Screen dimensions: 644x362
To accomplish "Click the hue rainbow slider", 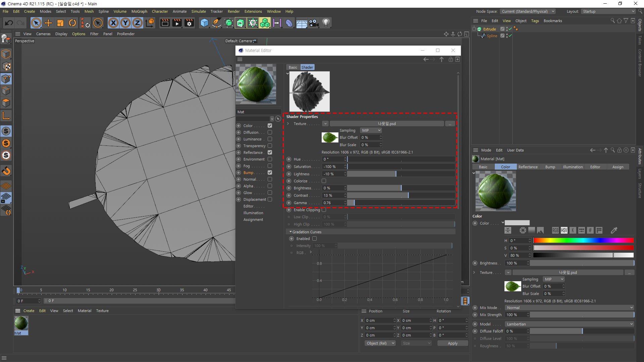I will point(583,240).
